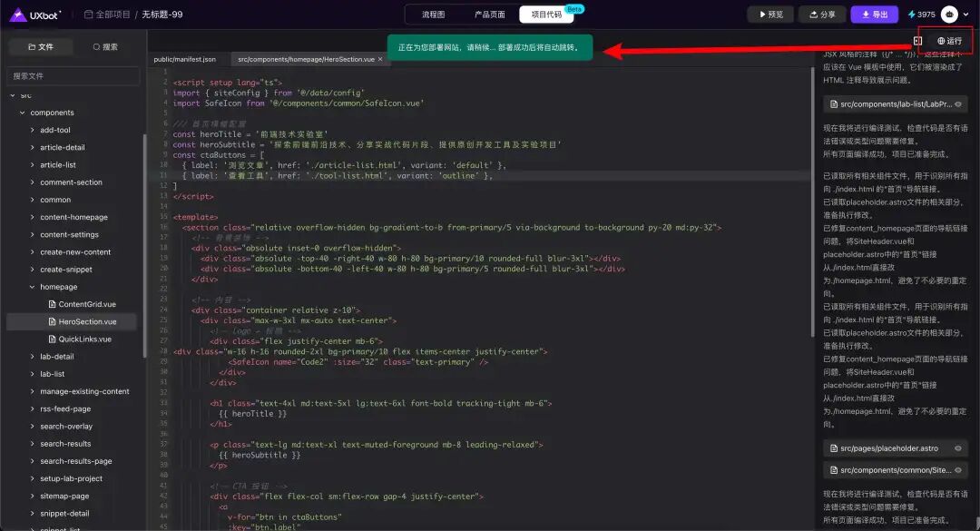
Task: Select the 搜索 search tab
Action: click(x=105, y=47)
